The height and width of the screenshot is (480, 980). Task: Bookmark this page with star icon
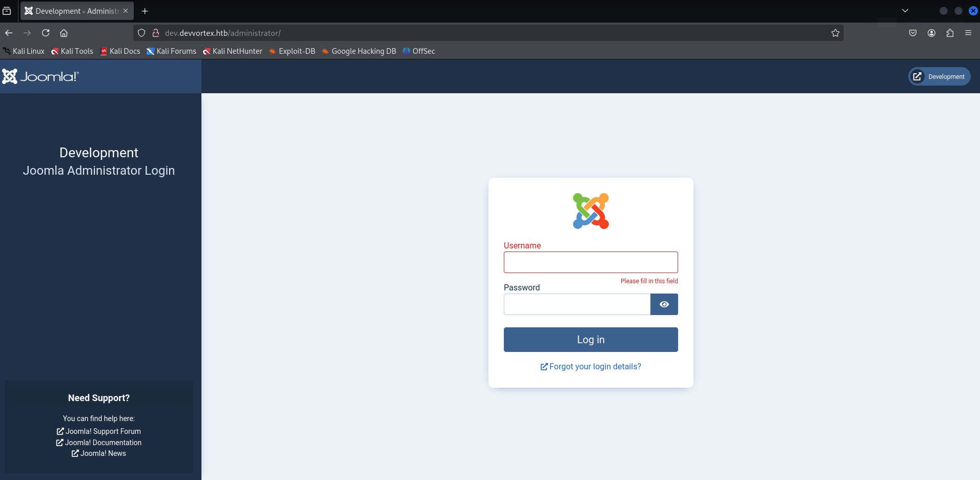835,33
